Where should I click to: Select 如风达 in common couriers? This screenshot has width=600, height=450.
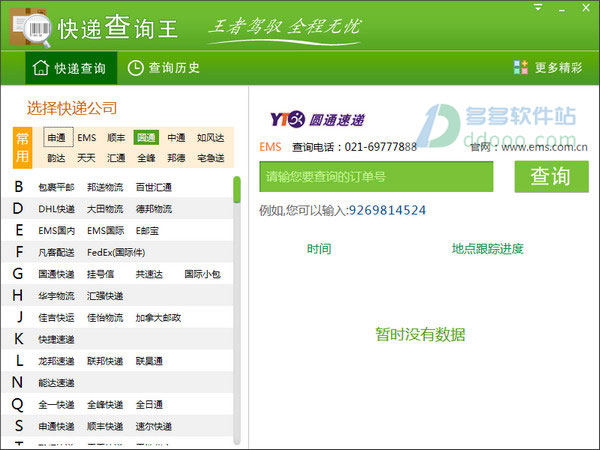(210, 137)
